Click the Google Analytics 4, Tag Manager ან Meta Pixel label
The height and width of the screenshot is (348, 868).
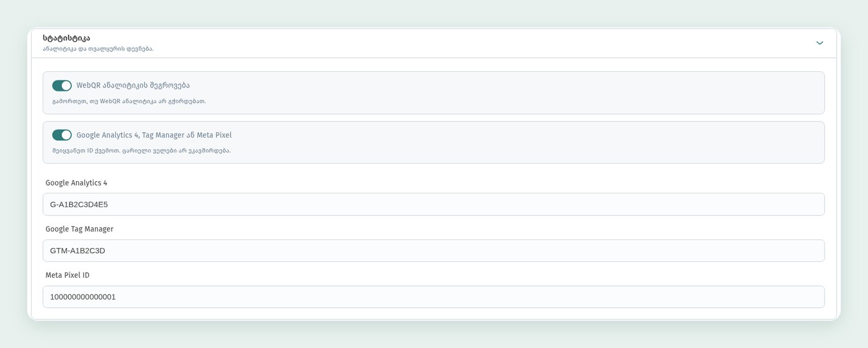154,135
